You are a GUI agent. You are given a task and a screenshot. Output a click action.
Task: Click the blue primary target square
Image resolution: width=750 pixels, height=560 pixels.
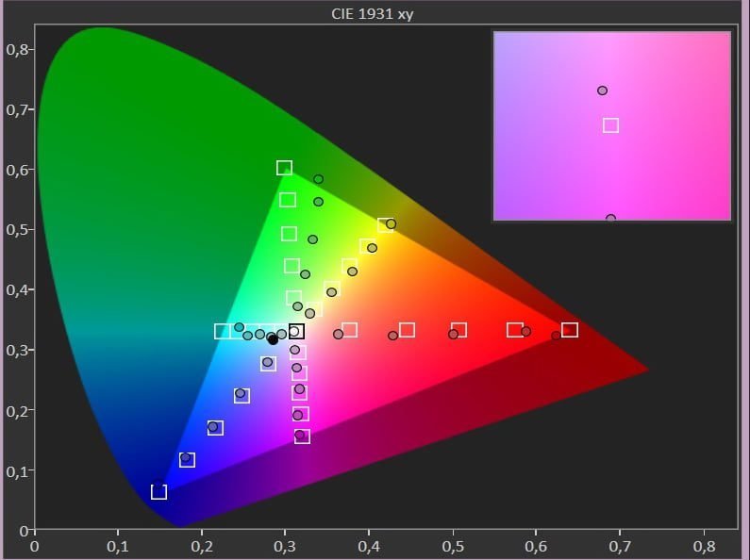click(158, 492)
